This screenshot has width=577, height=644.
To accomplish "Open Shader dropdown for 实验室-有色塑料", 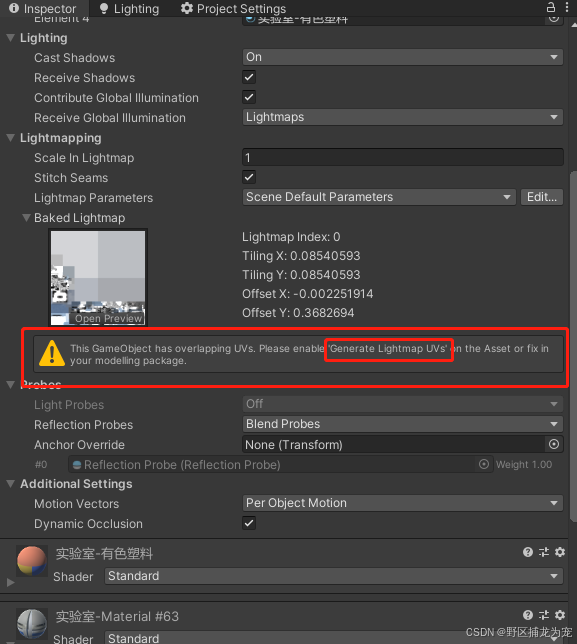I will [333, 576].
